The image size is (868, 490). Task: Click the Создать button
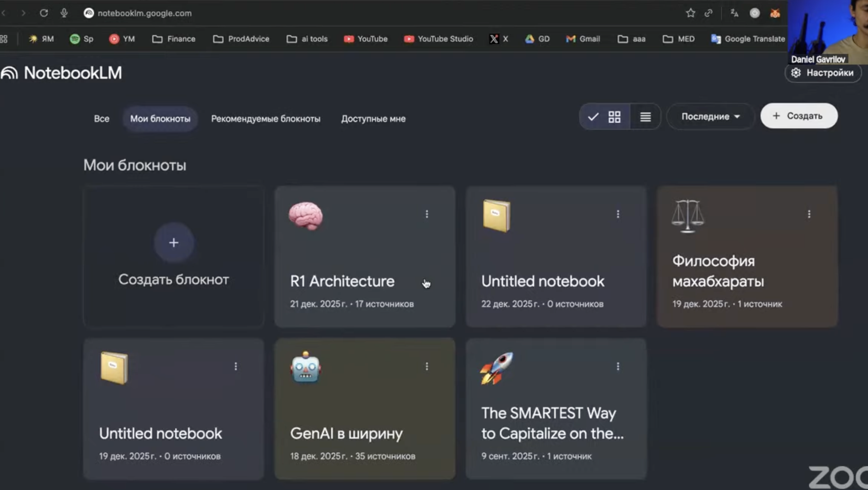click(x=799, y=116)
